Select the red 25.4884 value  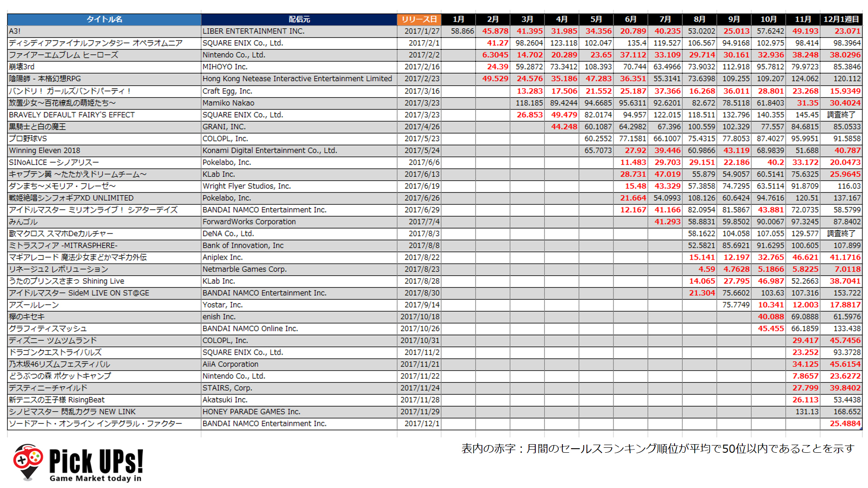point(841,424)
